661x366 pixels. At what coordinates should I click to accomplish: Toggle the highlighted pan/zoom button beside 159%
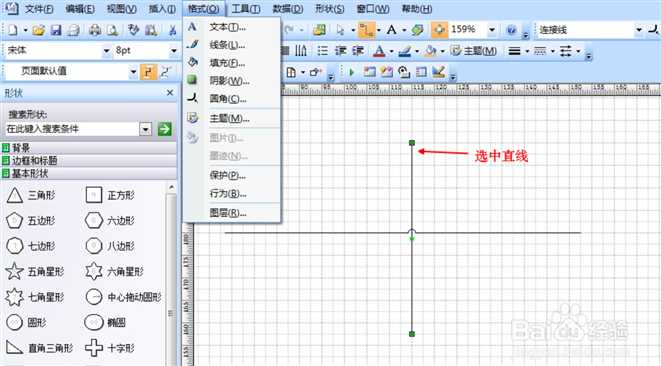point(439,30)
